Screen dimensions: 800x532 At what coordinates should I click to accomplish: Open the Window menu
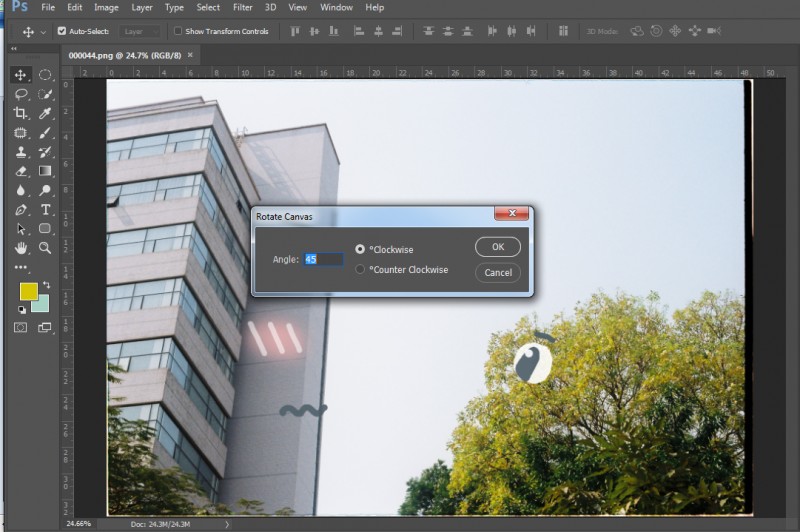click(336, 8)
